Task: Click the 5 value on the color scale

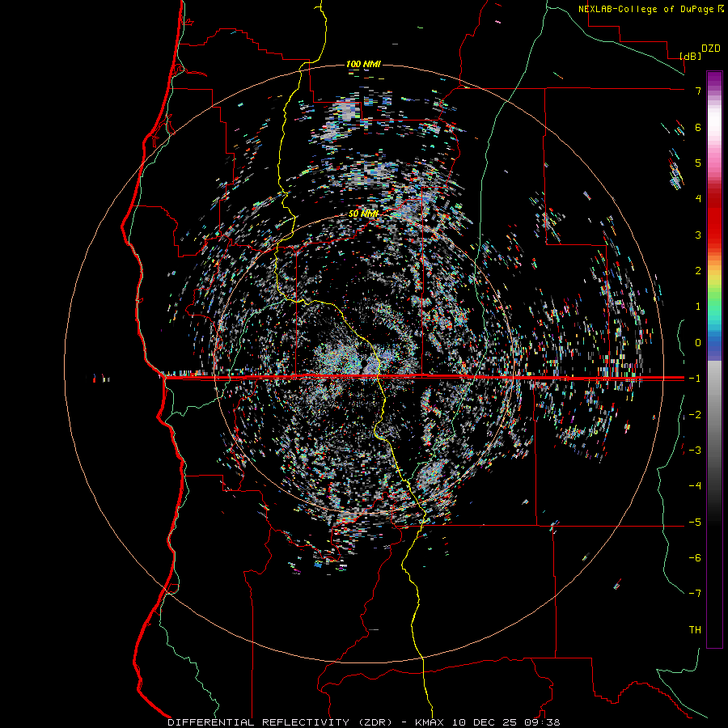Action: [x=698, y=163]
